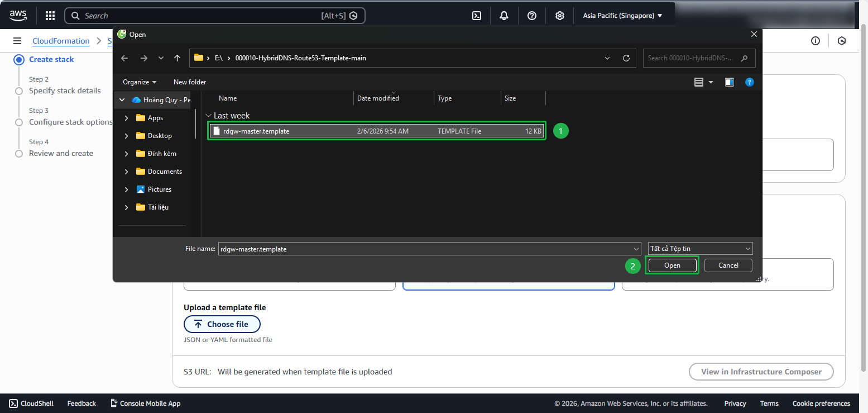Select the Step 1 Create stack radio button
This screenshot has width=868, height=413.
tap(18, 59)
